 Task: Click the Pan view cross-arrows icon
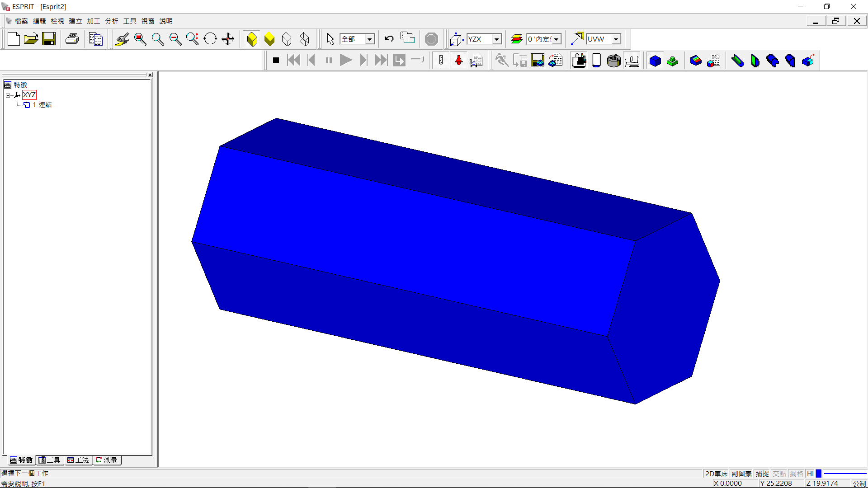coord(228,39)
